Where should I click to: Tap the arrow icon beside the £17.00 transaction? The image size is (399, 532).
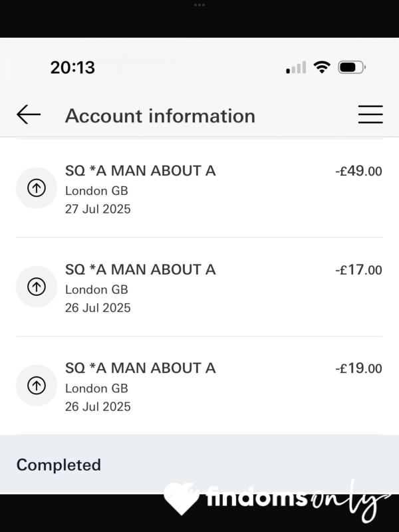pyautogui.click(x=37, y=287)
